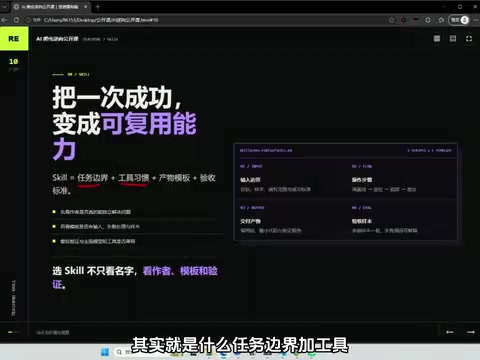The height and width of the screenshot is (360, 480).
Task: Click the purple text 看作者、模板和验
Action: point(180,271)
